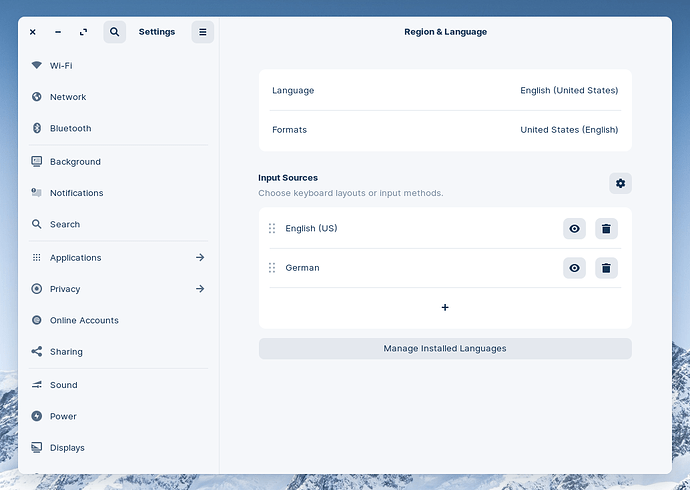Click the Background monitor icon

point(37,161)
